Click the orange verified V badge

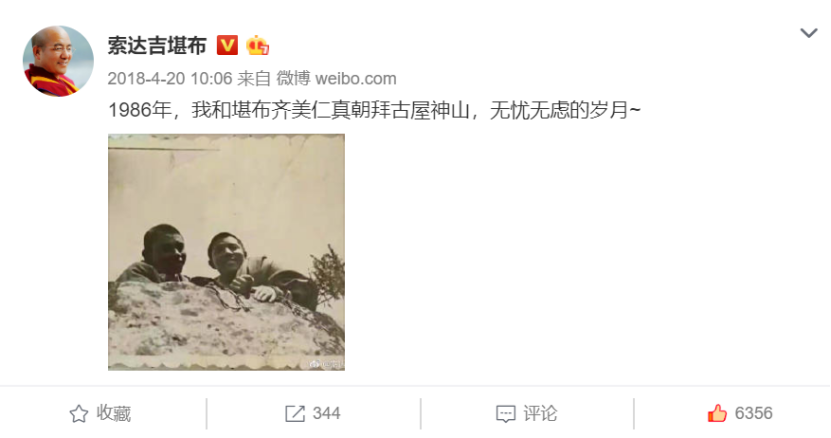point(227,46)
